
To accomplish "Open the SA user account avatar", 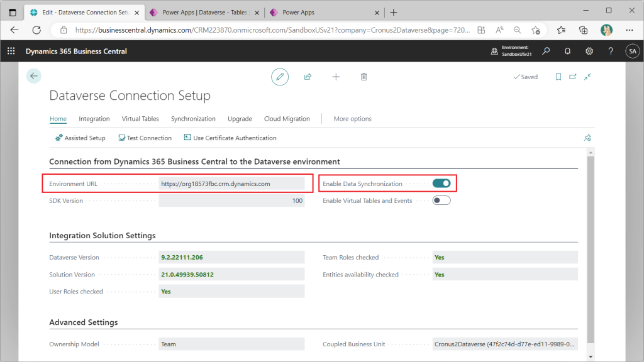I will tap(633, 52).
